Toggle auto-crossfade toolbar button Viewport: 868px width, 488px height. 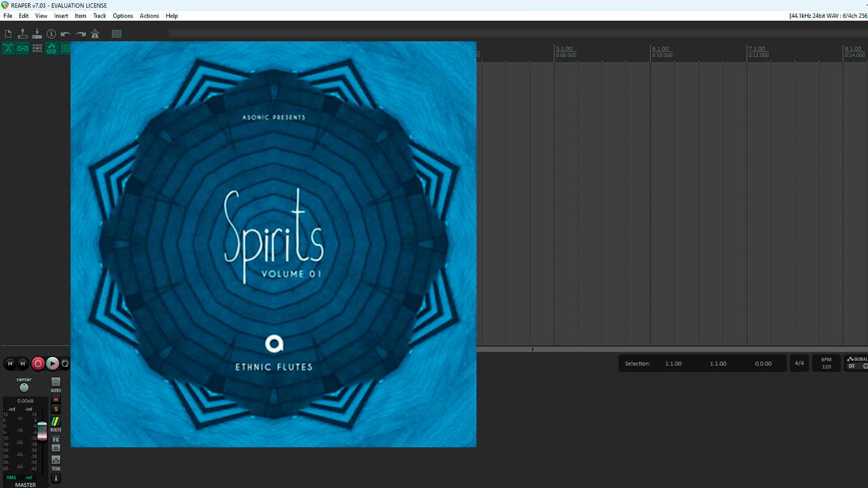coord(8,48)
